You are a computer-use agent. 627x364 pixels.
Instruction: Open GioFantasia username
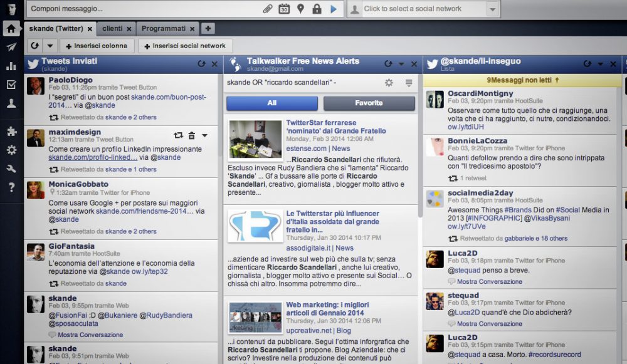71,246
